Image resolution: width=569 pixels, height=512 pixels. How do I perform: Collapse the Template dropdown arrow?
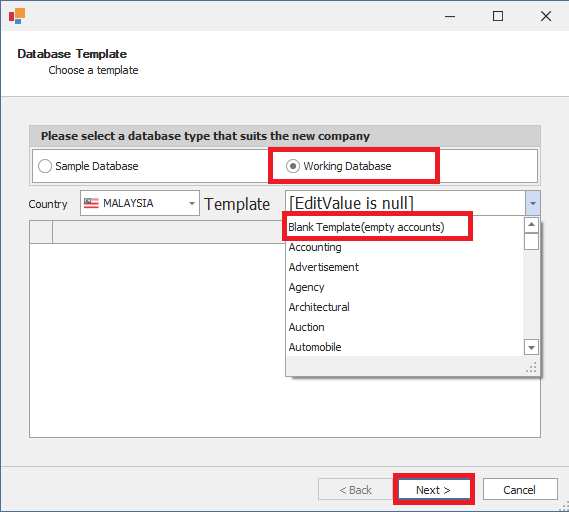point(533,203)
